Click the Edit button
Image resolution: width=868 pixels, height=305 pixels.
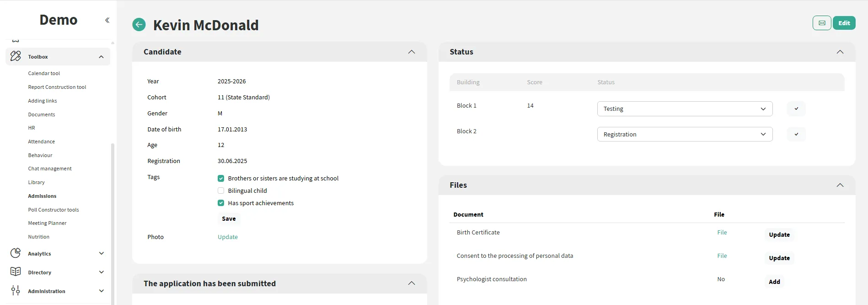click(844, 23)
